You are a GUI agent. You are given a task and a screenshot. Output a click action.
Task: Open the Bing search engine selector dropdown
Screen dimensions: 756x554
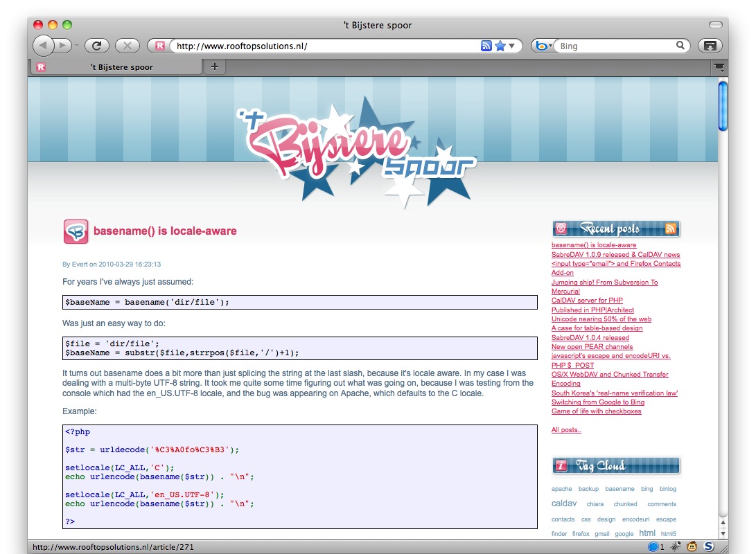544,46
